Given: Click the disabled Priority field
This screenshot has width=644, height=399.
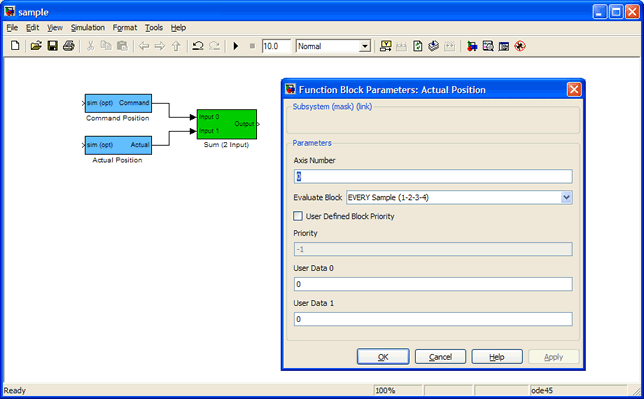Looking at the screenshot, I should [433, 249].
